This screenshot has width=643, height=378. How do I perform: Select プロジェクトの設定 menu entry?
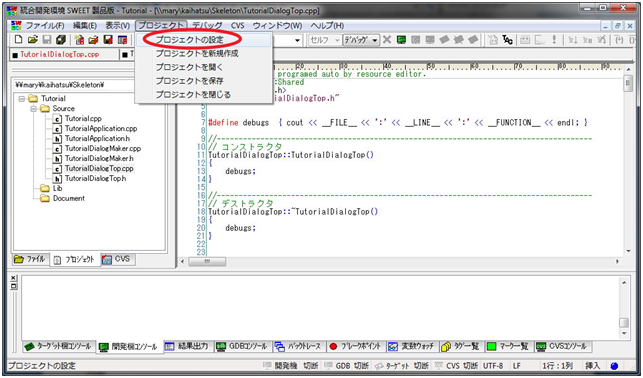pos(204,40)
